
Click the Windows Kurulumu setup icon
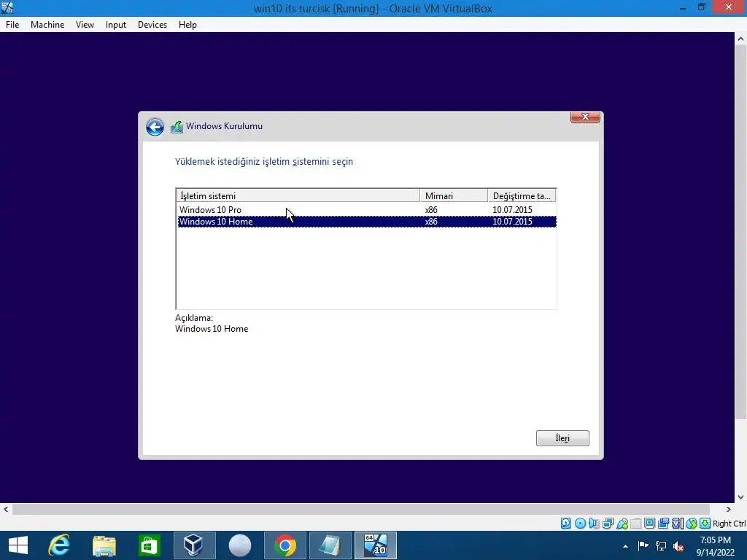point(177,127)
